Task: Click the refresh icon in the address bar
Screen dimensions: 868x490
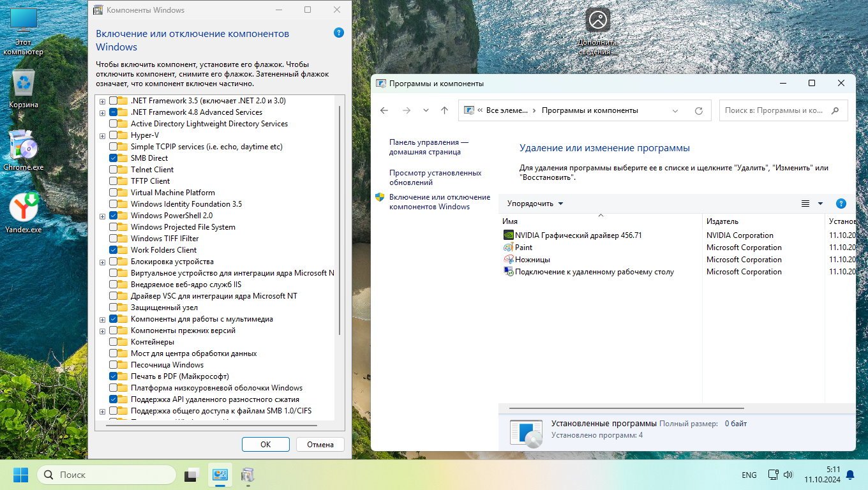Action: tap(698, 110)
